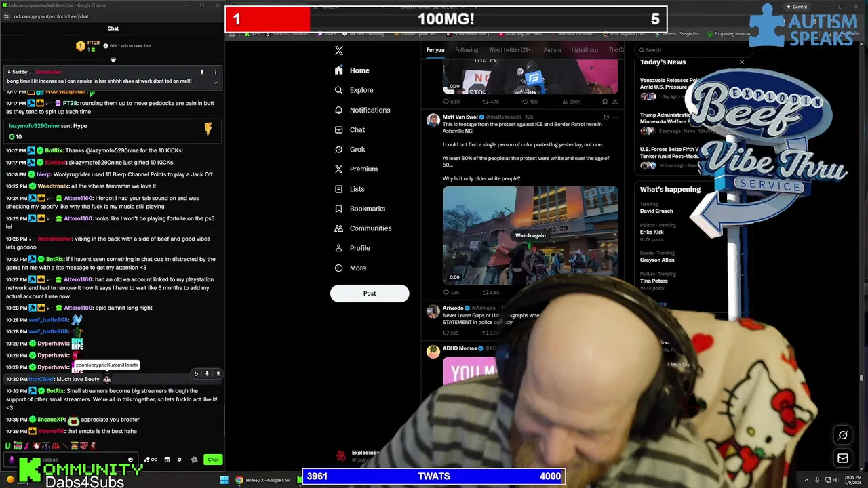Click the Explore magnifier icon
This screenshot has height=488, width=868.
coord(338,90)
